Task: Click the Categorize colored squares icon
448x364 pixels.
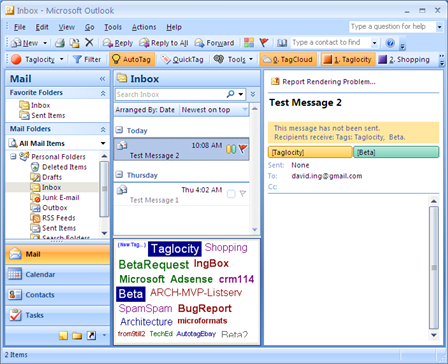Action: 249,42
